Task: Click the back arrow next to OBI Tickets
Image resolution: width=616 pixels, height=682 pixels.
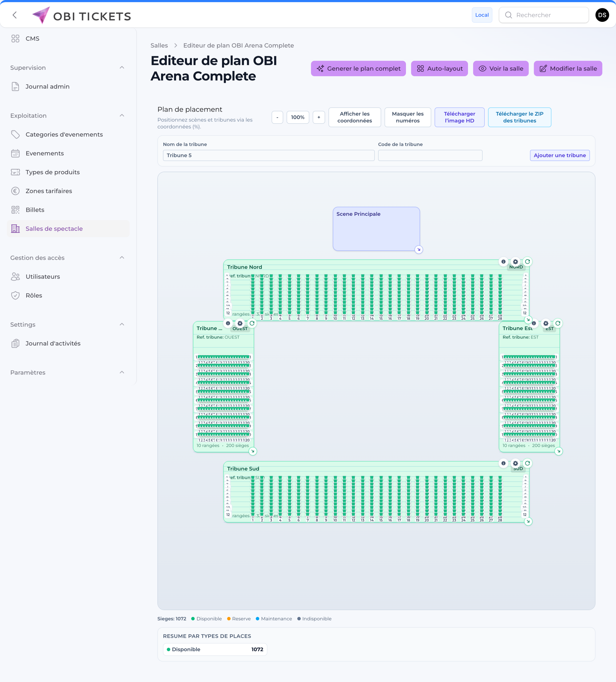Action: [x=15, y=15]
